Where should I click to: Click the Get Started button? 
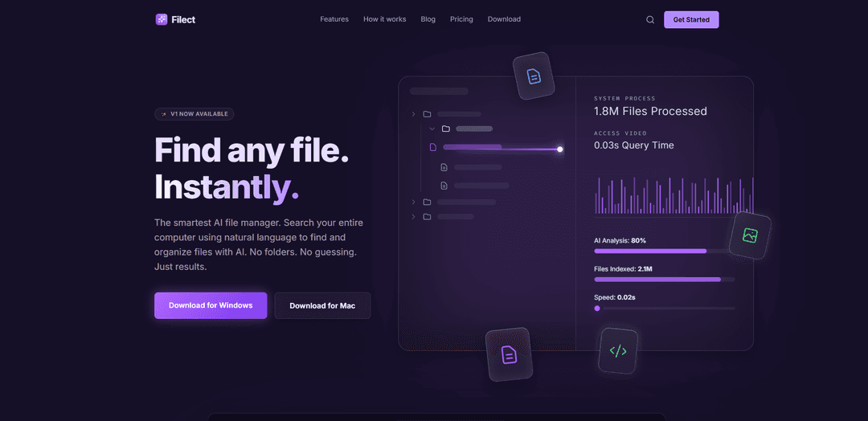[x=691, y=20]
